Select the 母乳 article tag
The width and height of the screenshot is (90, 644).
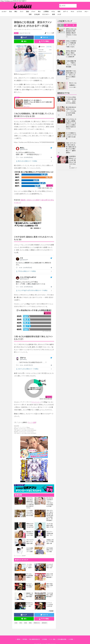pos(21,623)
